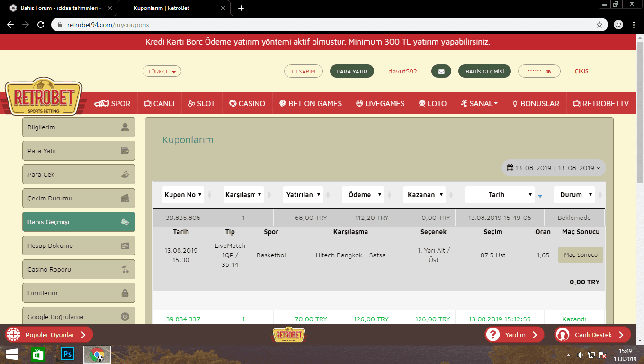Open a new browser tab
Image resolution: width=644 pixels, height=364 pixels.
tap(241, 8)
